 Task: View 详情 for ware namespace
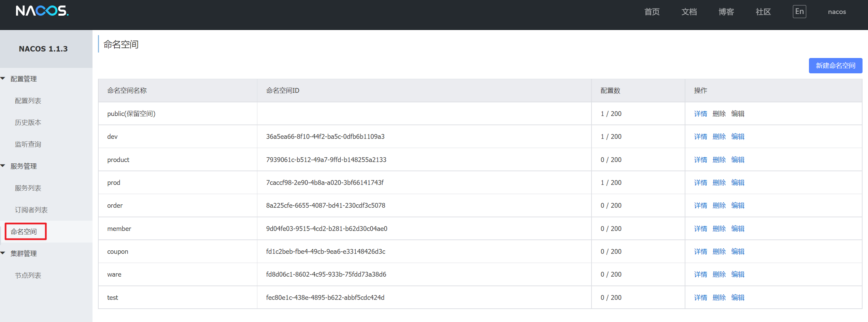[x=701, y=274]
